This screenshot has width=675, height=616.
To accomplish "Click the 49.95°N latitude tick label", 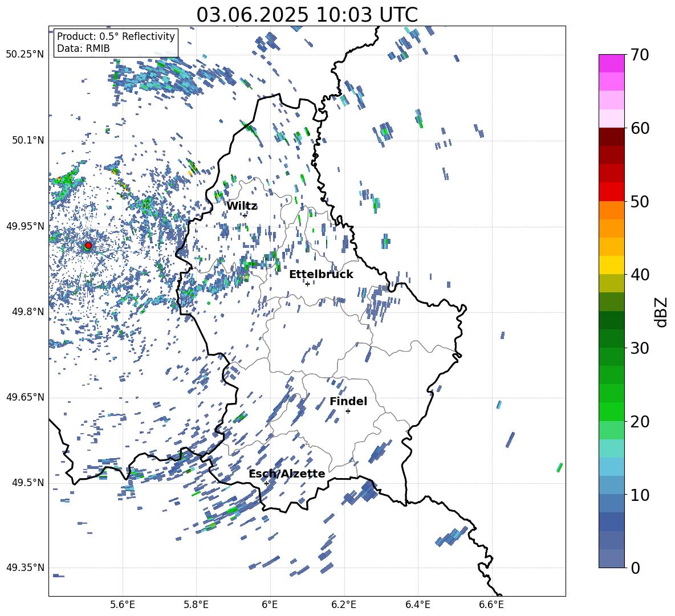I will click(25, 226).
